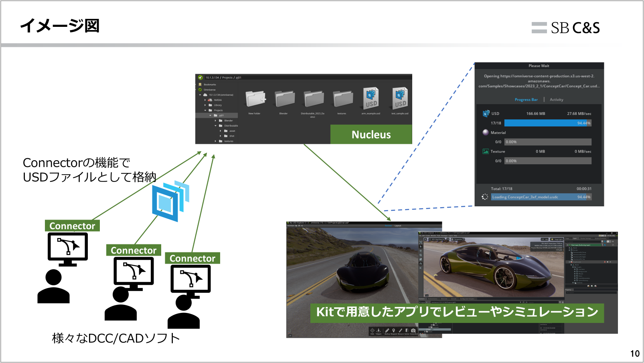Image resolution: width=644 pixels, height=363 pixels.
Task: Select the arrow Select tool in USD Composer
Action: coord(421,247)
